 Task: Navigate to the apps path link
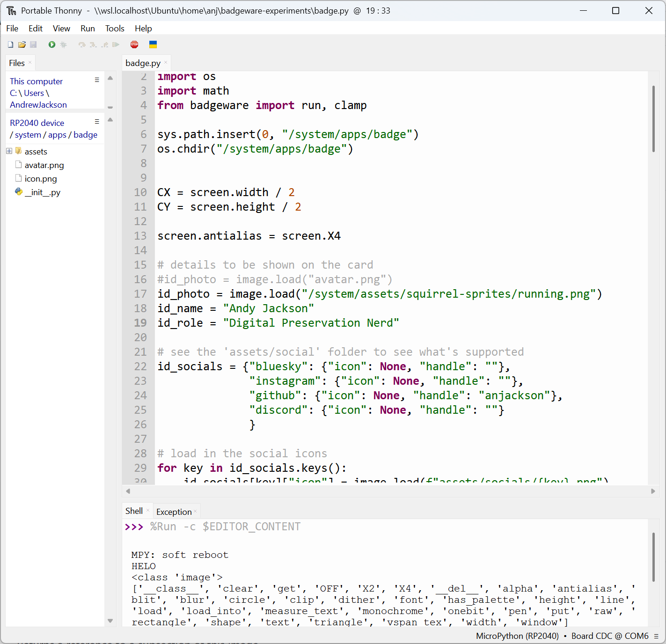[57, 135]
